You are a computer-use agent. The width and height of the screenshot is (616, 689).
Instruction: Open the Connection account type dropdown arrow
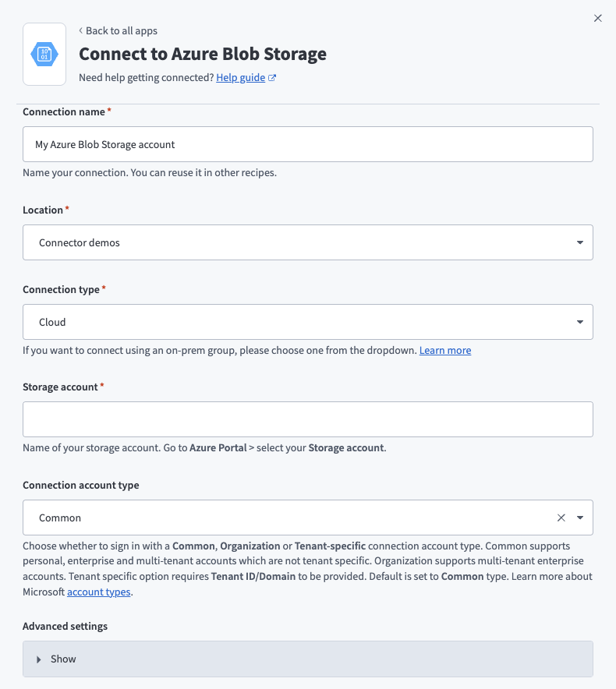point(580,517)
